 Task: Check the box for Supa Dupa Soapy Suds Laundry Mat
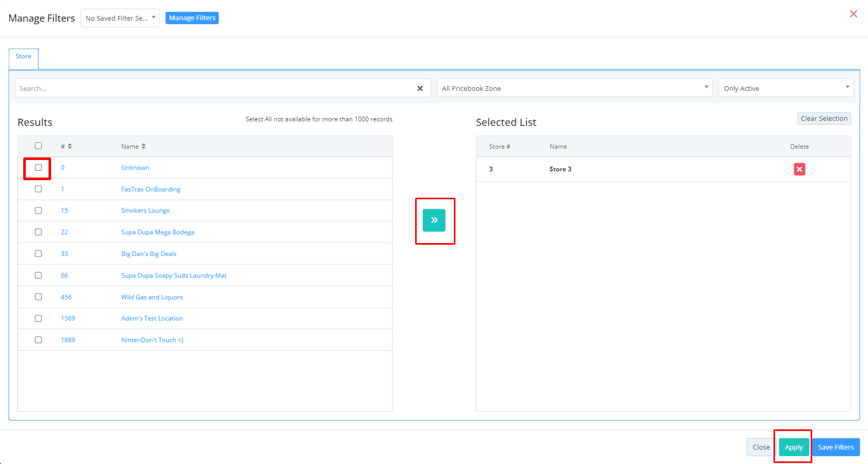pyautogui.click(x=38, y=276)
